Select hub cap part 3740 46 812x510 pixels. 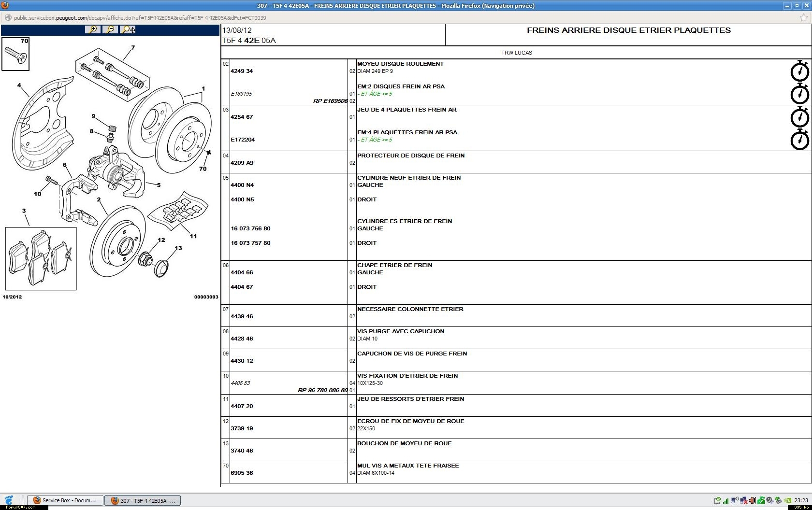(242, 451)
